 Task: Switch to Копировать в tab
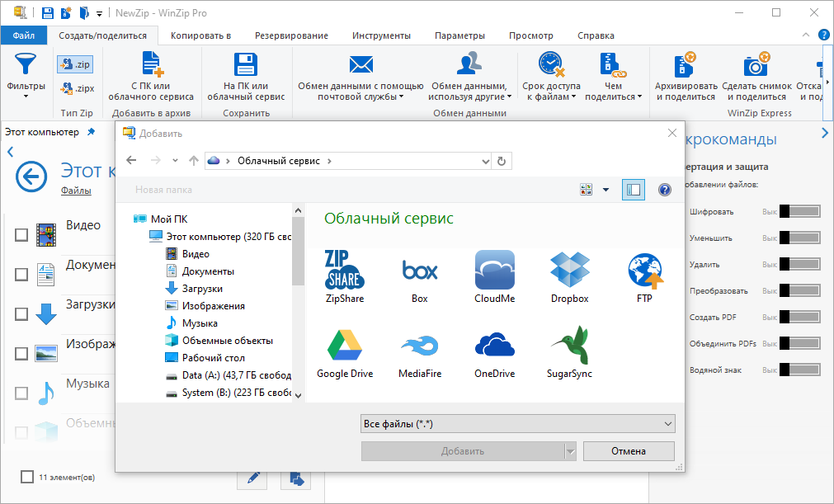[x=200, y=35]
